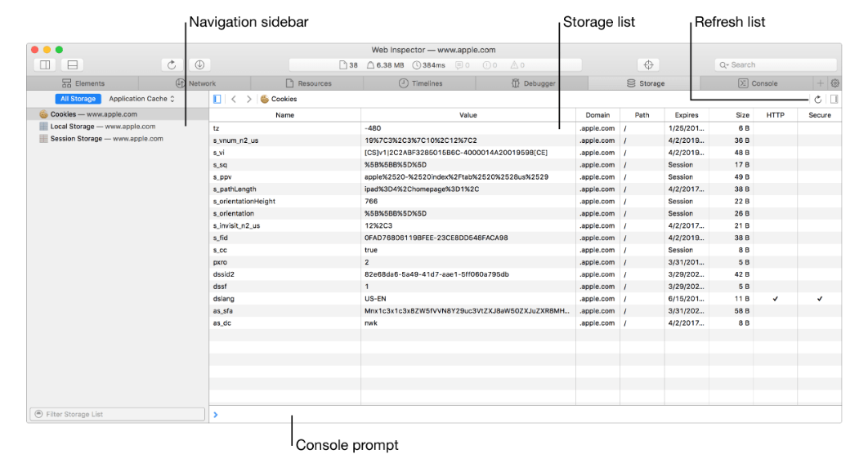The width and height of the screenshot is (868, 463).
Task: Click the bottom dock layout button
Action: [x=73, y=65]
